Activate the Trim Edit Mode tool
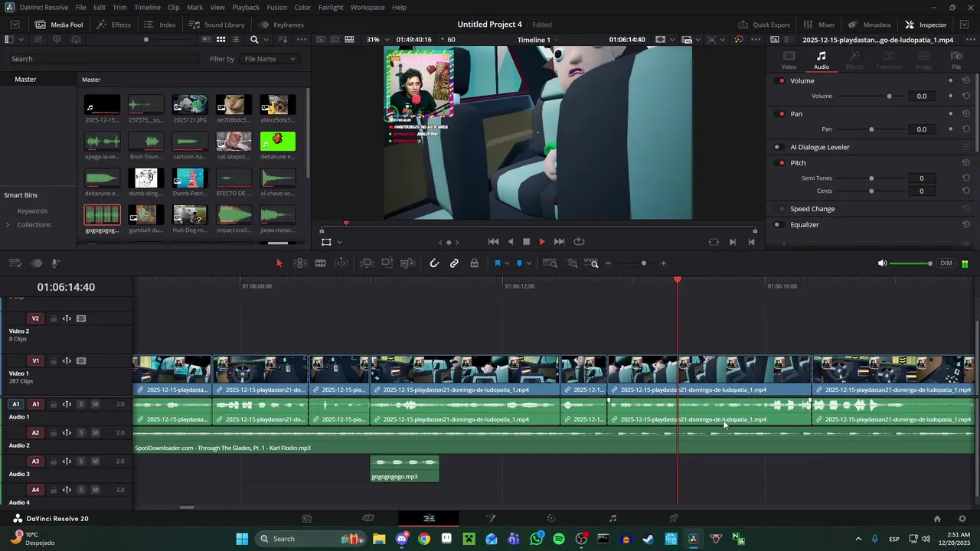980x551 pixels. (x=300, y=263)
